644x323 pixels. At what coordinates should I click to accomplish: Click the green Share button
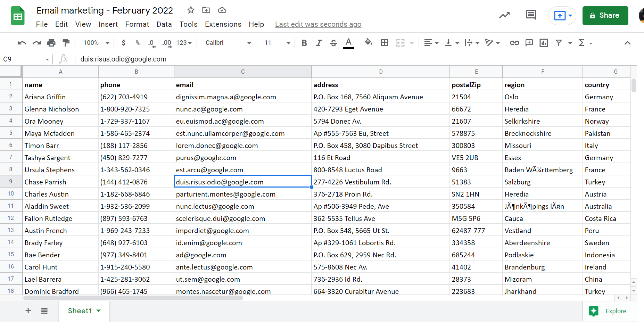tap(605, 16)
